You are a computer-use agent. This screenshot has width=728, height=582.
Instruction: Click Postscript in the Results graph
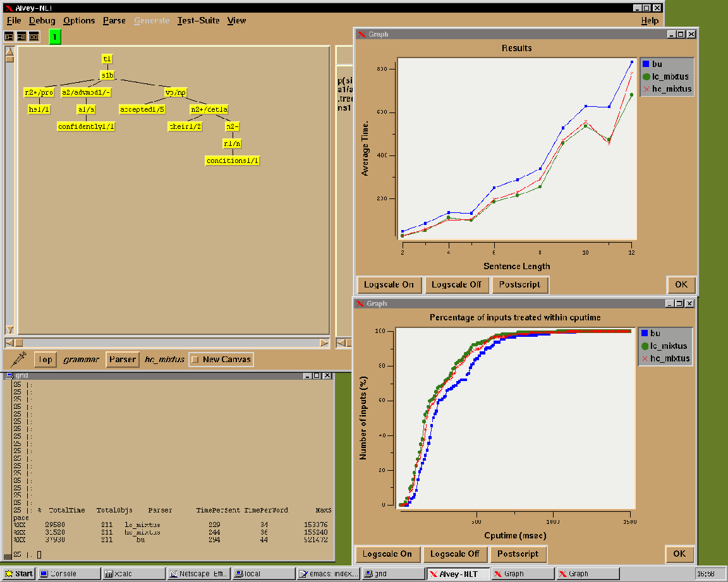pyautogui.click(x=519, y=284)
